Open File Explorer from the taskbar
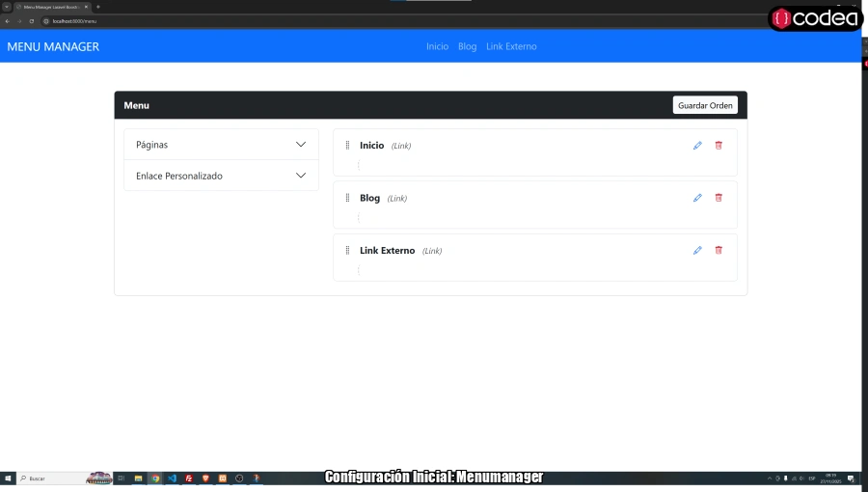The width and height of the screenshot is (868, 492). 138,478
